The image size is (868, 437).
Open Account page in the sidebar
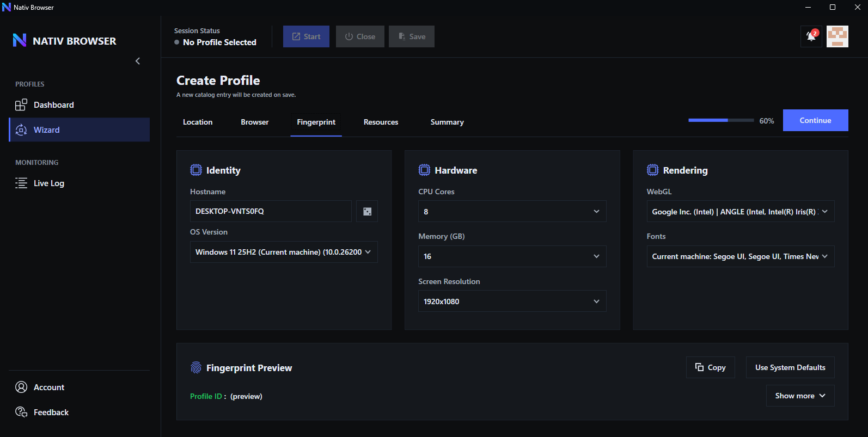click(80, 387)
